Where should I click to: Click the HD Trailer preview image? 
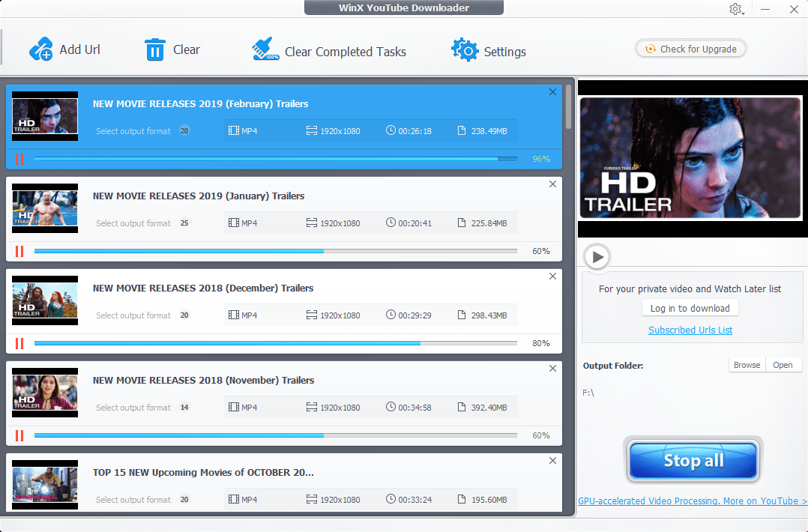690,157
